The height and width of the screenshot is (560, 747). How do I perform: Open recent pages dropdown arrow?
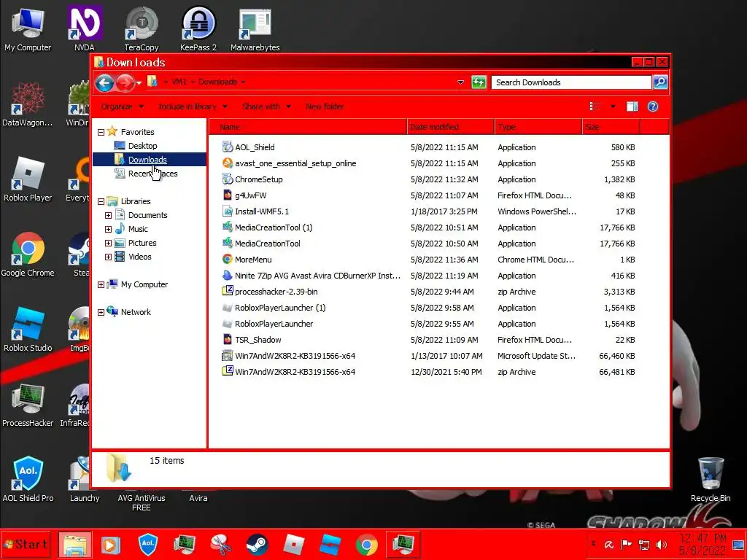(x=139, y=83)
